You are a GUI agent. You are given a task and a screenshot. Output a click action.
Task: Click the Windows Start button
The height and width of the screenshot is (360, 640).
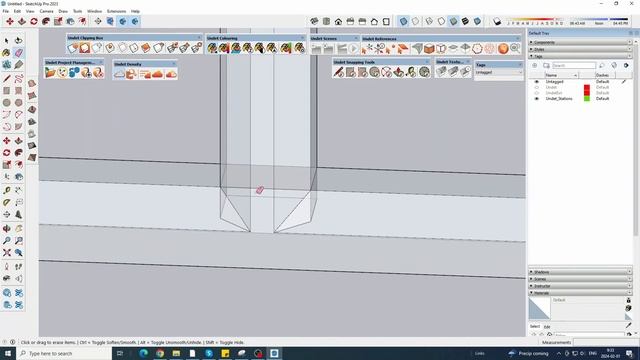(7, 353)
